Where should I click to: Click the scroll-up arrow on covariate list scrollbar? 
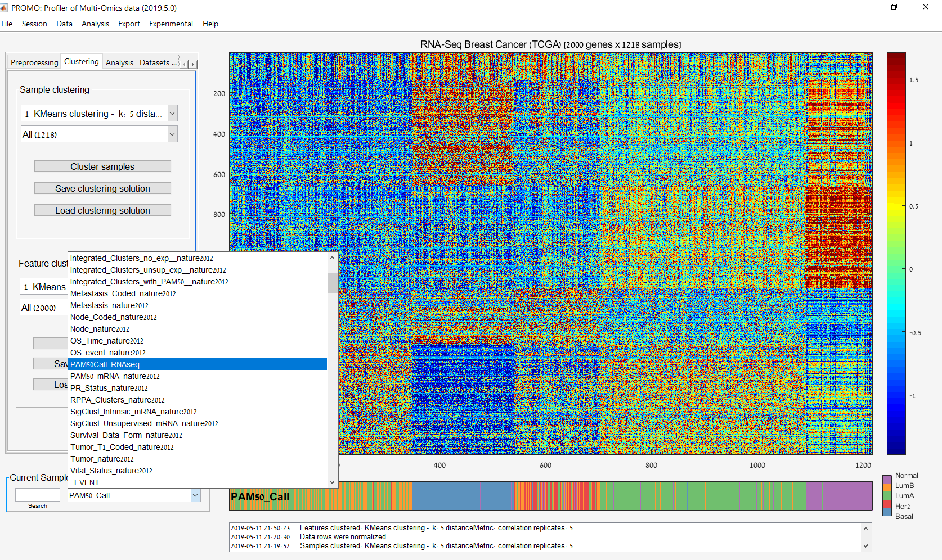pos(332,257)
